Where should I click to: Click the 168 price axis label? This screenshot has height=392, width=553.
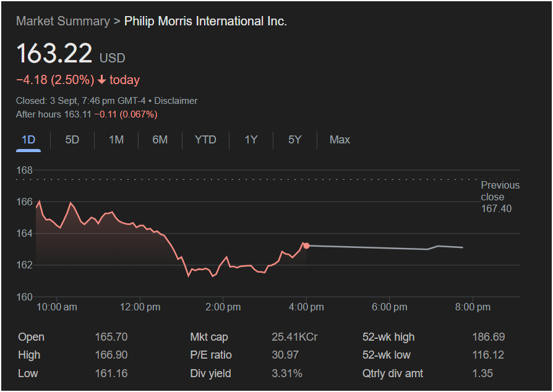(x=24, y=170)
